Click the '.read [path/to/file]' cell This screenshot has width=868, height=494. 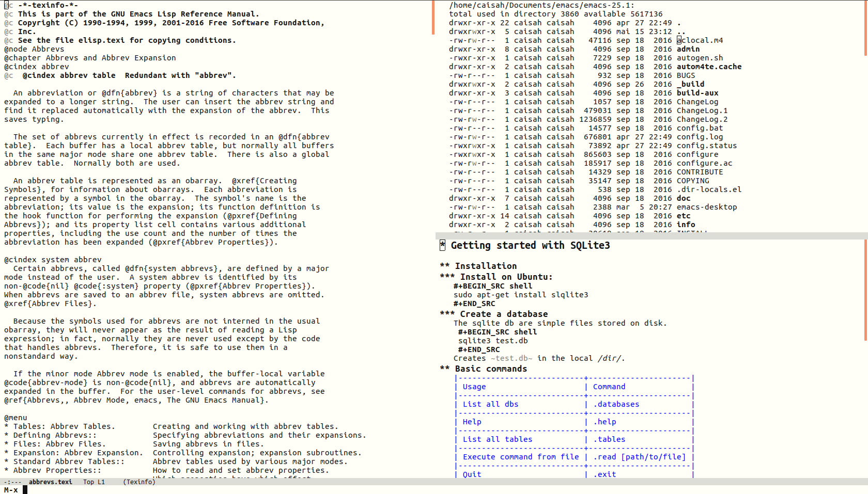(640, 457)
